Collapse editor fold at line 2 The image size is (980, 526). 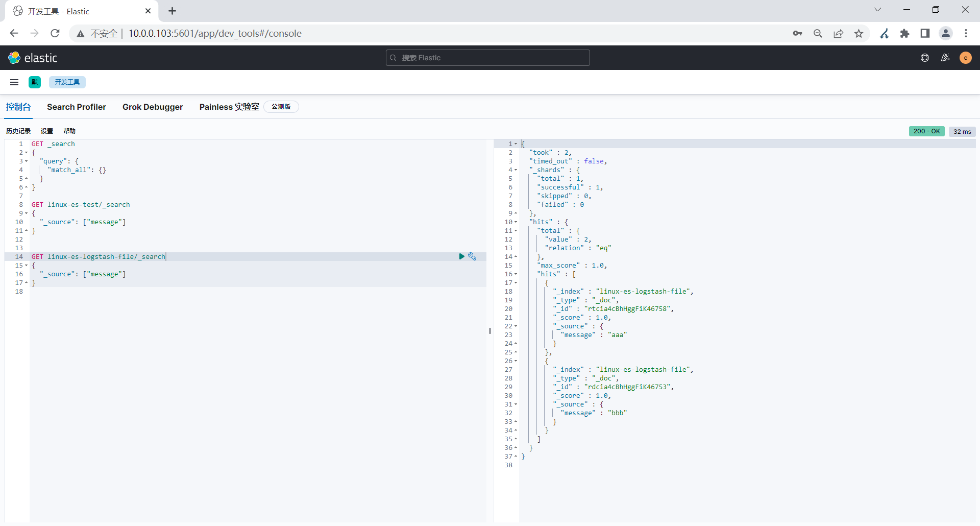click(x=26, y=153)
